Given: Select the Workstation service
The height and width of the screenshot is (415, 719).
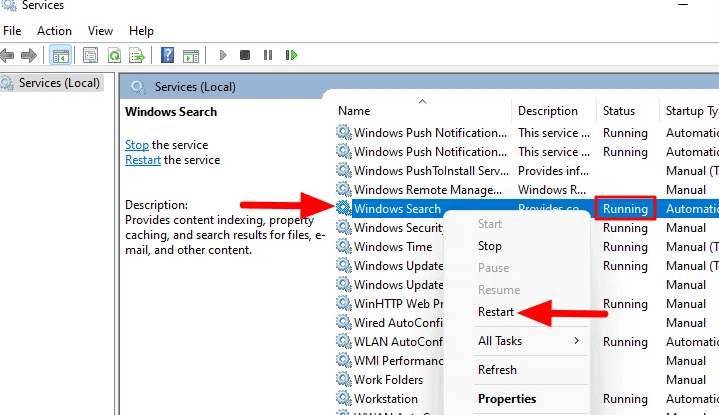Looking at the screenshot, I should 386,399.
